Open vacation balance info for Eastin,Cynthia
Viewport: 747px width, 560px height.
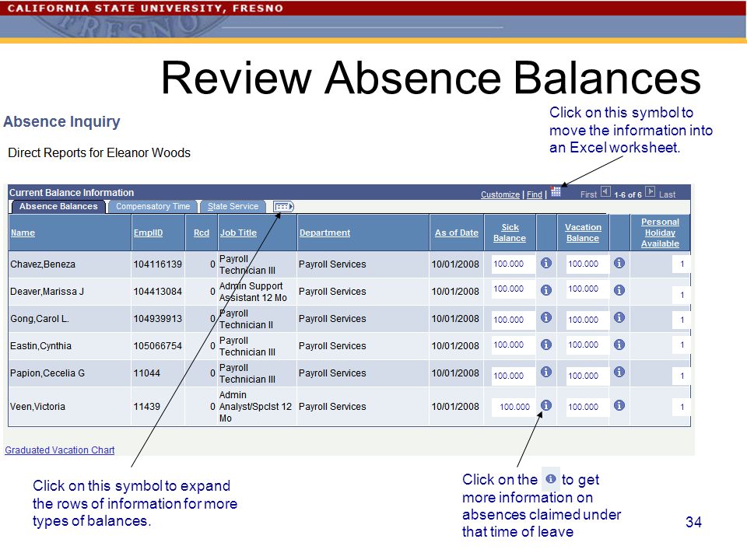(619, 345)
